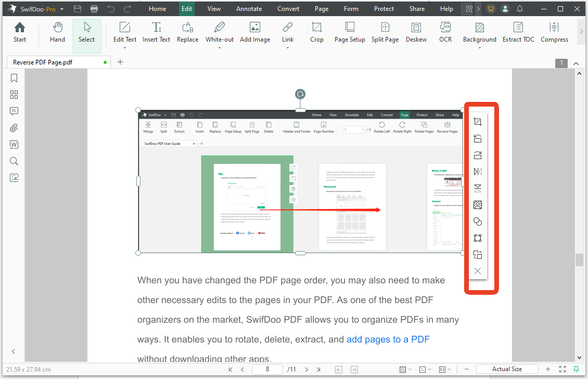Redo the last action
The width and height of the screenshot is (588, 379).
tap(127, 9)
